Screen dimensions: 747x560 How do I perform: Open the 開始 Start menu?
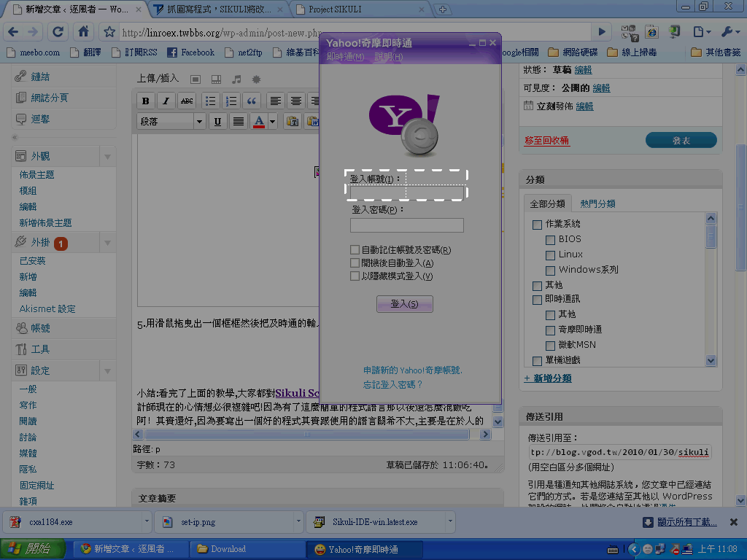coord(32,549)
